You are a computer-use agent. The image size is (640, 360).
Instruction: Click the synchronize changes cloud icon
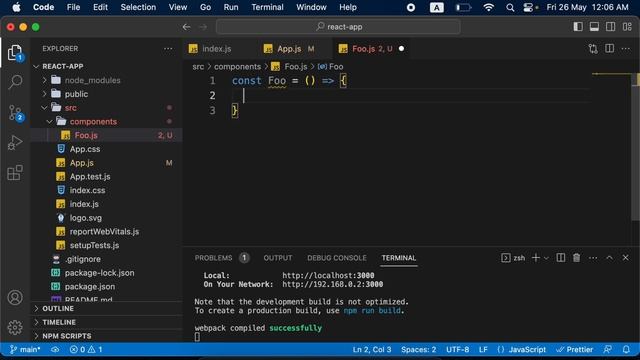click(55, 350)
